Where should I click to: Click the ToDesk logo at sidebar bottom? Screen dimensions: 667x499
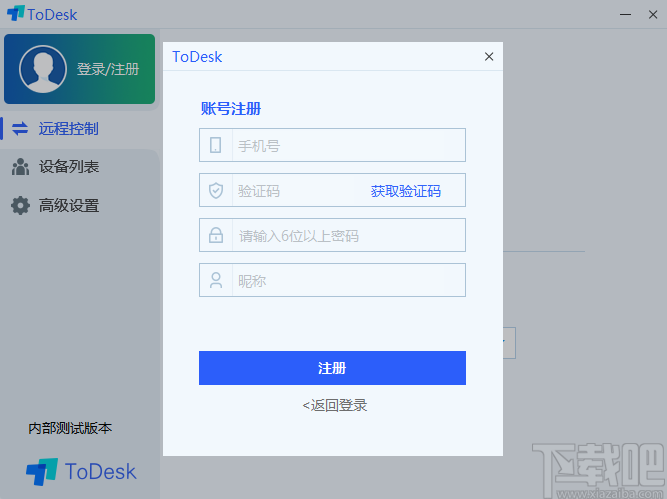click(x=81, y=471)
